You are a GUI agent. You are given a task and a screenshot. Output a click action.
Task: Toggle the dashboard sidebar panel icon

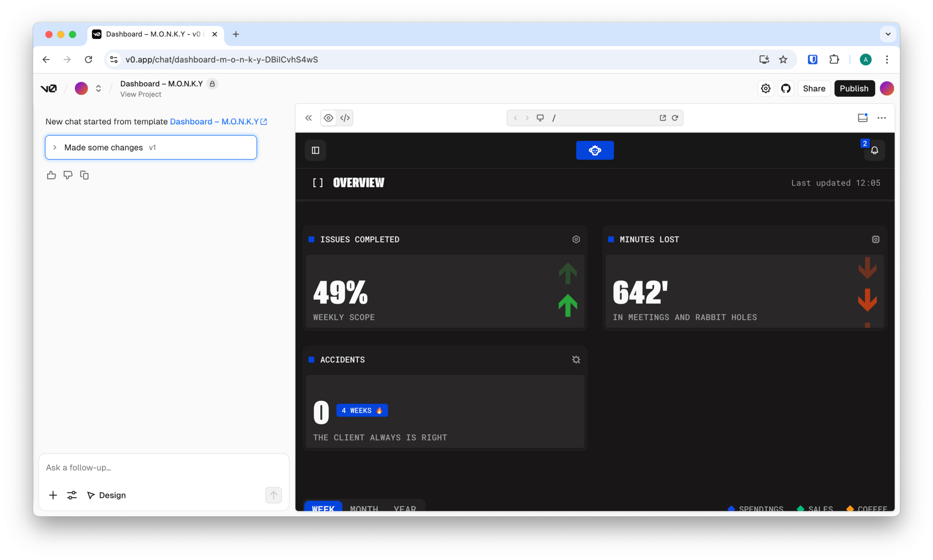(x=315, y=151)
